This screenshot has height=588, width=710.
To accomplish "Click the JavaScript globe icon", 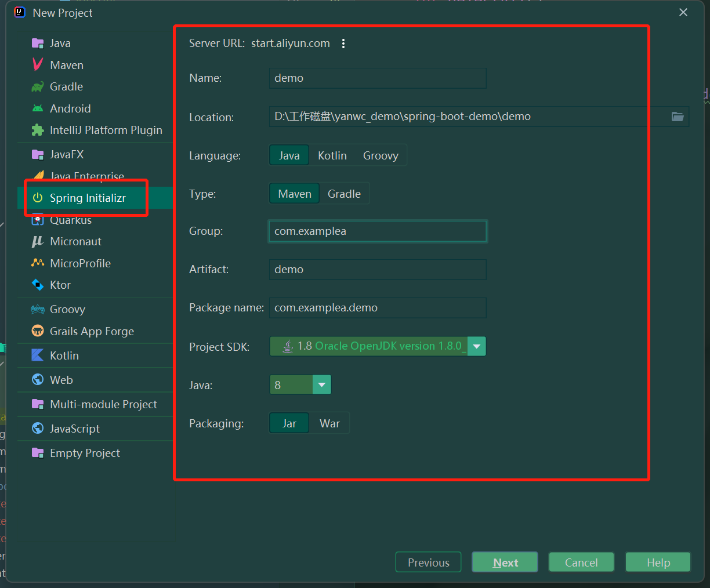I will (38, 429).
